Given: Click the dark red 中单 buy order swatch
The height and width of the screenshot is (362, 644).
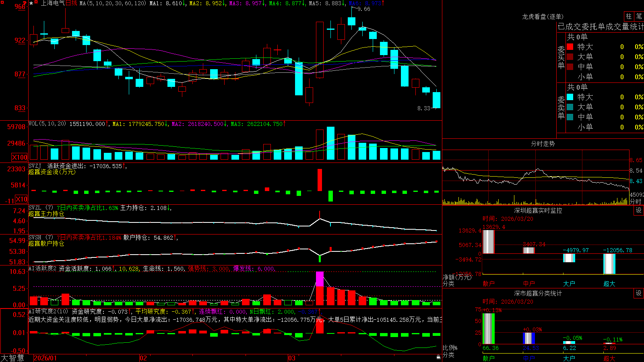Looking at the screenshot, I should pyautogui.click(x=570, y=66).
